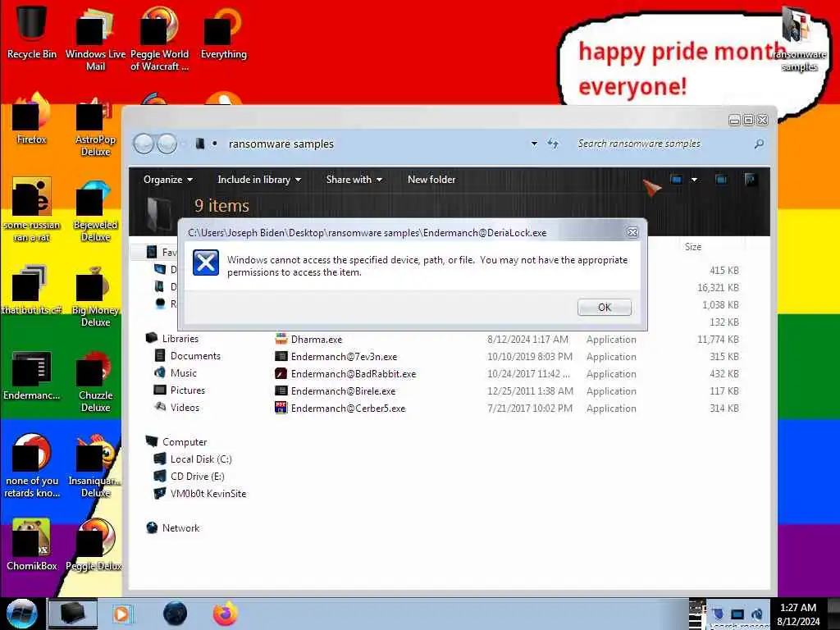Viewport: 840px width, 630px height.
Task: Click the Forward navigation button
Action: coord(167,144)
